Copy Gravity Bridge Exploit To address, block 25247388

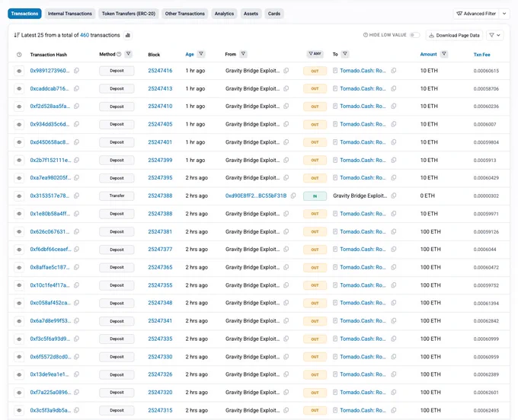point(394,196)
